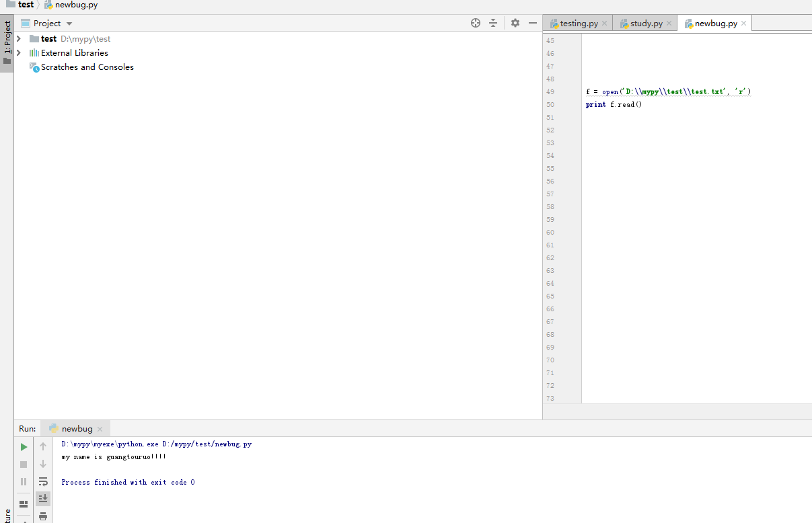Locate current file with the crosshair icon
This screenshot has height=523, width=812.
pyautogui.click(x=476, y=23)
